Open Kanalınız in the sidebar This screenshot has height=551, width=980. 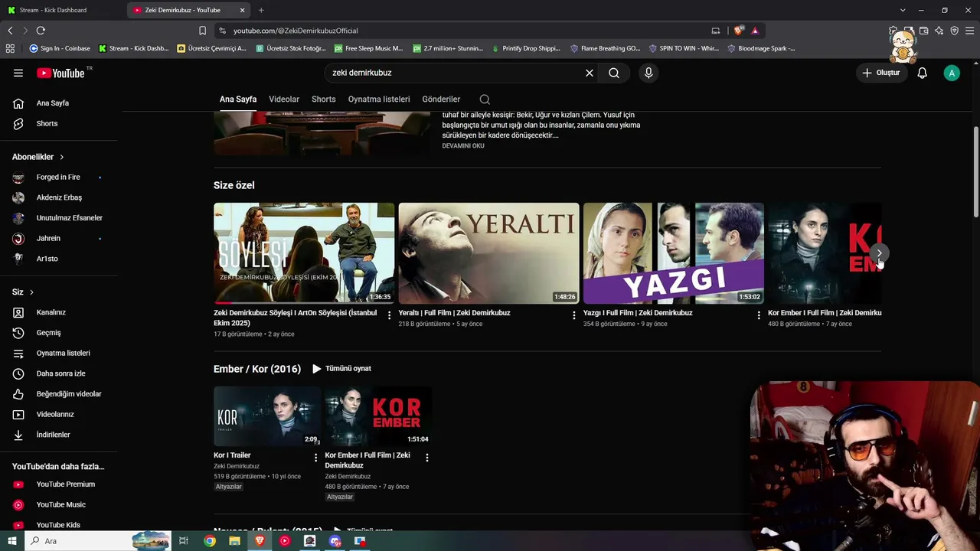click(x=52, y=312)
